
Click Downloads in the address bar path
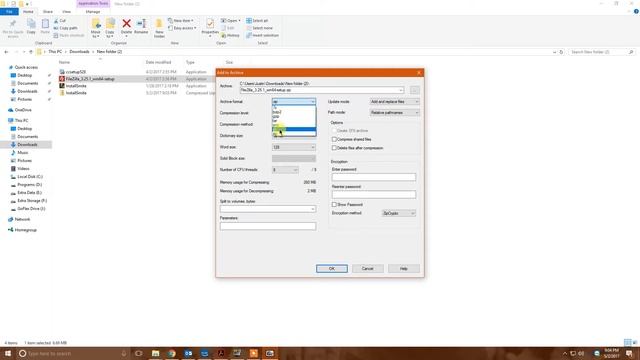pyautogui.click(x=79, y=52)
